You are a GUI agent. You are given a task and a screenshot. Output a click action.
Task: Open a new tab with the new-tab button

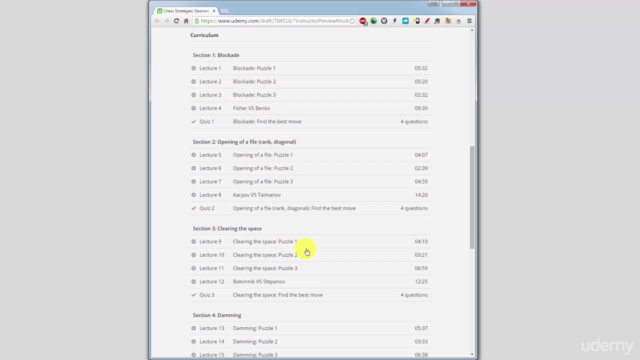click(x=224, y=11)
